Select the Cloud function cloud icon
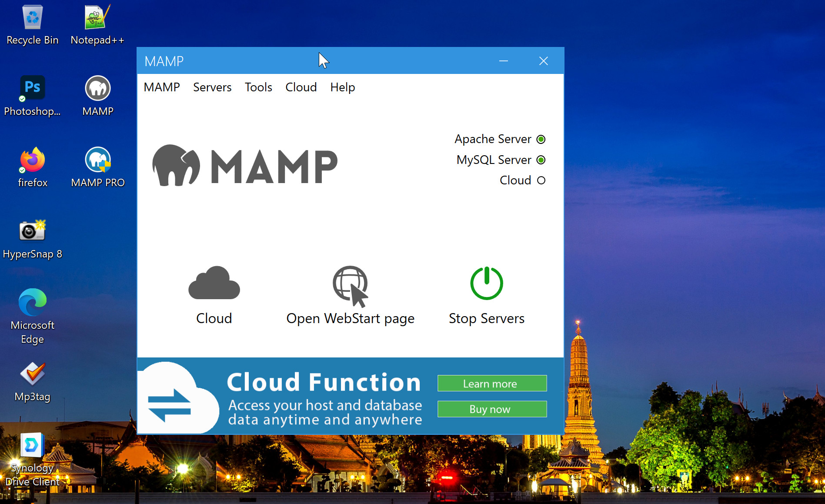Viewport: 825px width, 504px height. click(x=214, y=283)
